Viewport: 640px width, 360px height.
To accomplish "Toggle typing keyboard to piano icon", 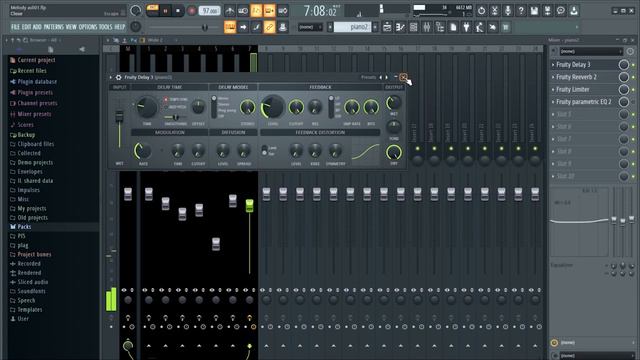I will [x=230, y=27].
